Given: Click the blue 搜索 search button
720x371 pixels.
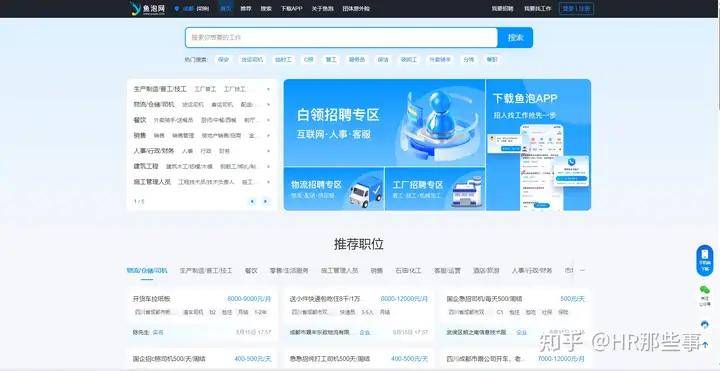Looking at the screenshot, I should click(x=515, y=38).
